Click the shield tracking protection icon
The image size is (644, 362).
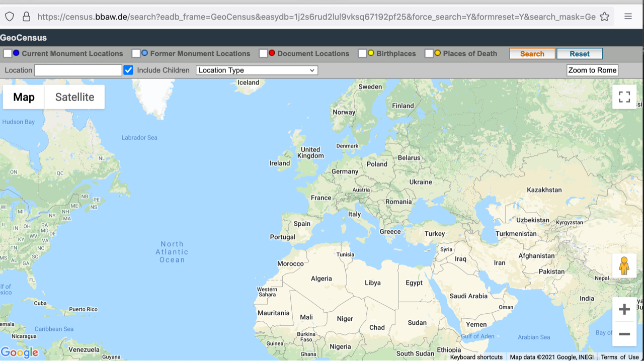[x=10, y=17]
